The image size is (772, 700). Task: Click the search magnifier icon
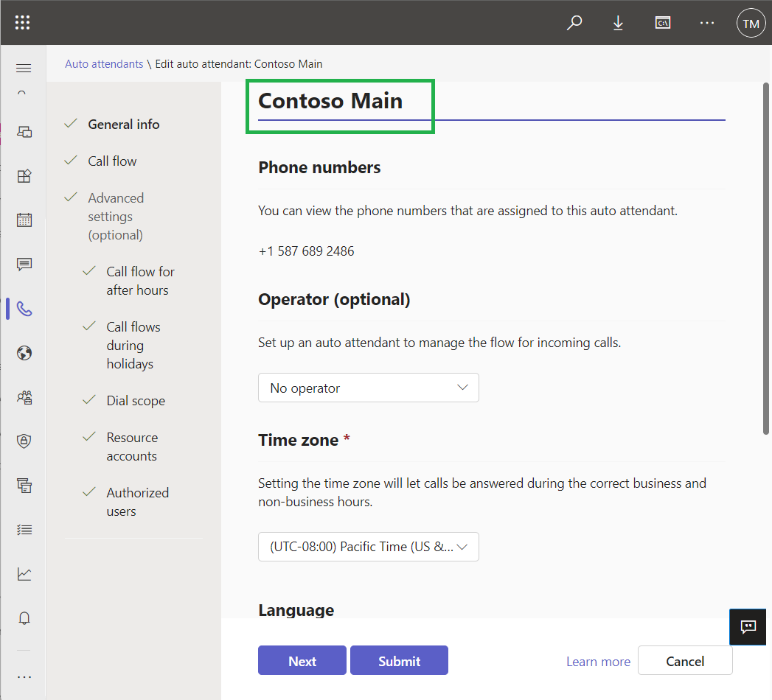click(x=574, y=23)
